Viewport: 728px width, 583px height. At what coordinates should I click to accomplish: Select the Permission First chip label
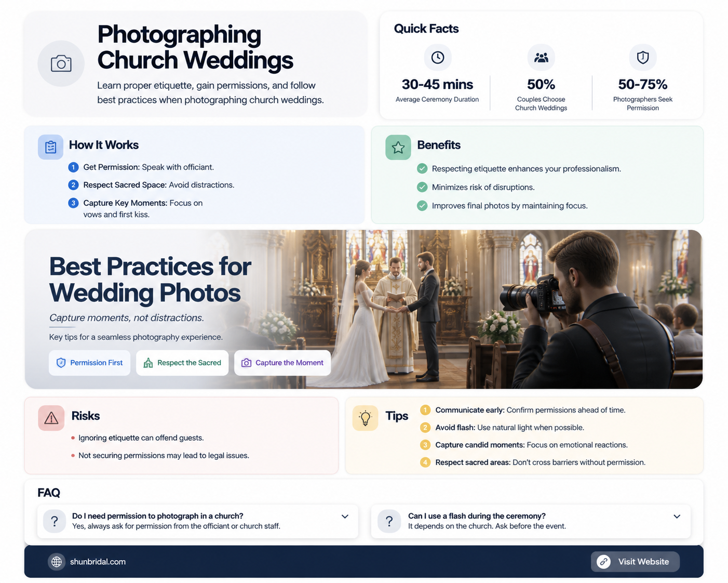tap(96, 363)
